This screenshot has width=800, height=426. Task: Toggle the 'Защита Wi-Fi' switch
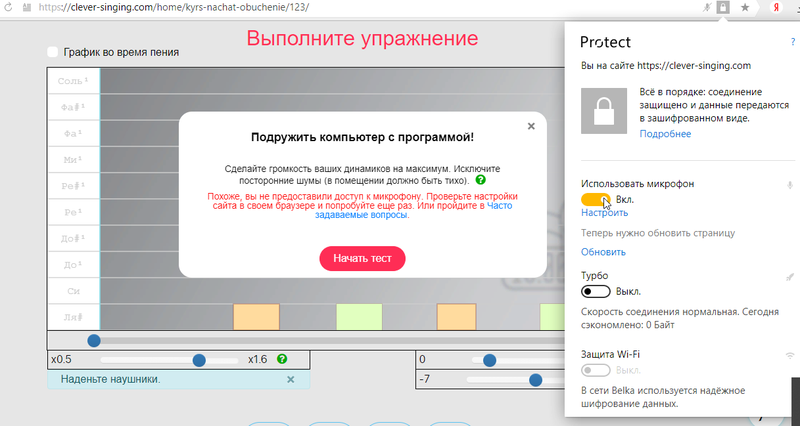point(595,370)
